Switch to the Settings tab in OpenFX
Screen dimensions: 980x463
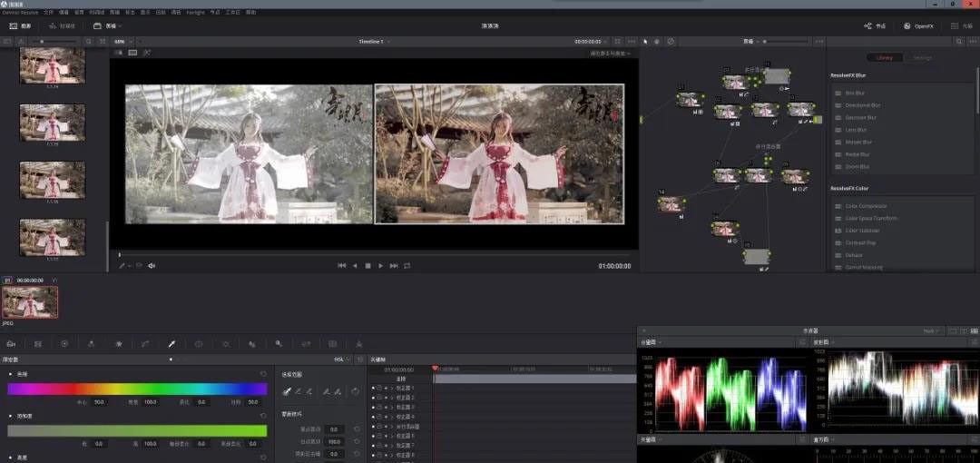[922, 57]
